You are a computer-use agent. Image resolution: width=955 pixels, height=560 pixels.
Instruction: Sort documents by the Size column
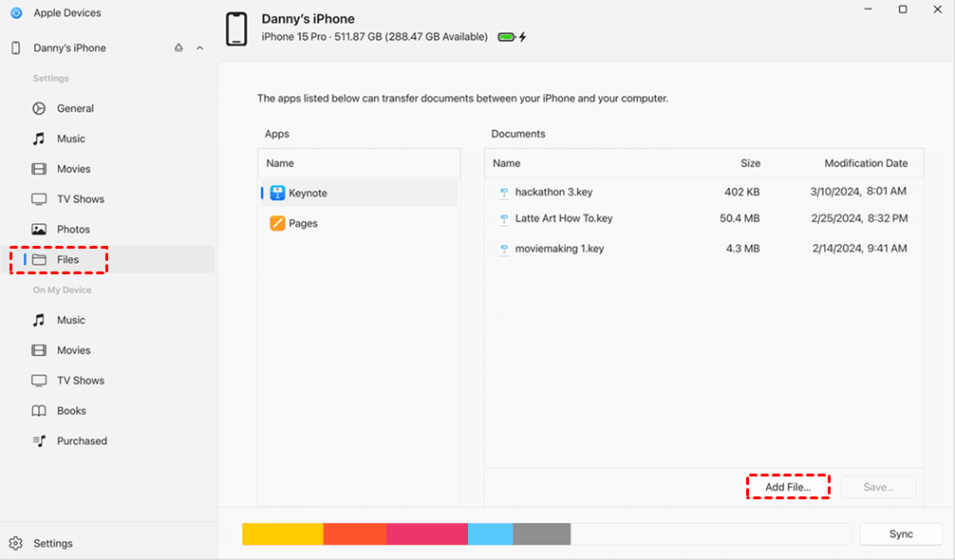pos(750,163)
